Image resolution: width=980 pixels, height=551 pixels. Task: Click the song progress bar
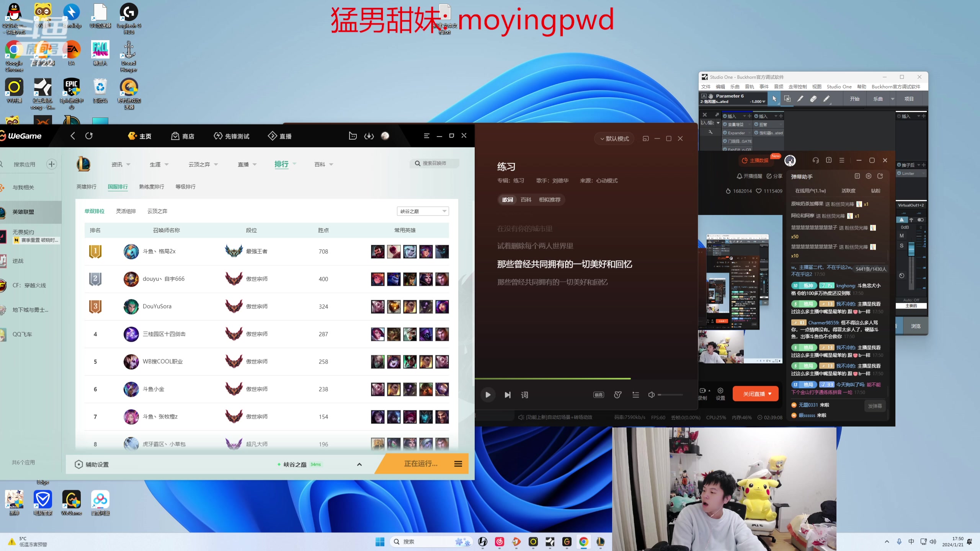click(586, 378)
